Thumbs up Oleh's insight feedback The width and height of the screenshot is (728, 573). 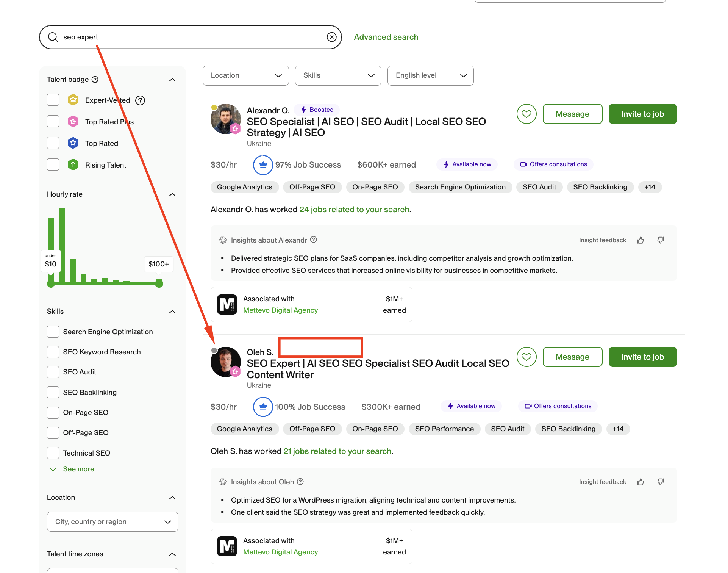[640, 482]
